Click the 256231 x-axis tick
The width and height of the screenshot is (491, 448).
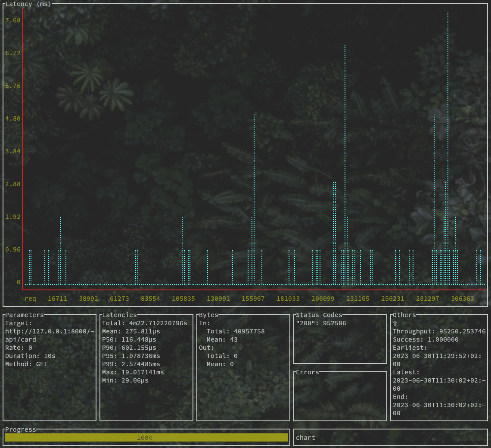coord(393,299)
